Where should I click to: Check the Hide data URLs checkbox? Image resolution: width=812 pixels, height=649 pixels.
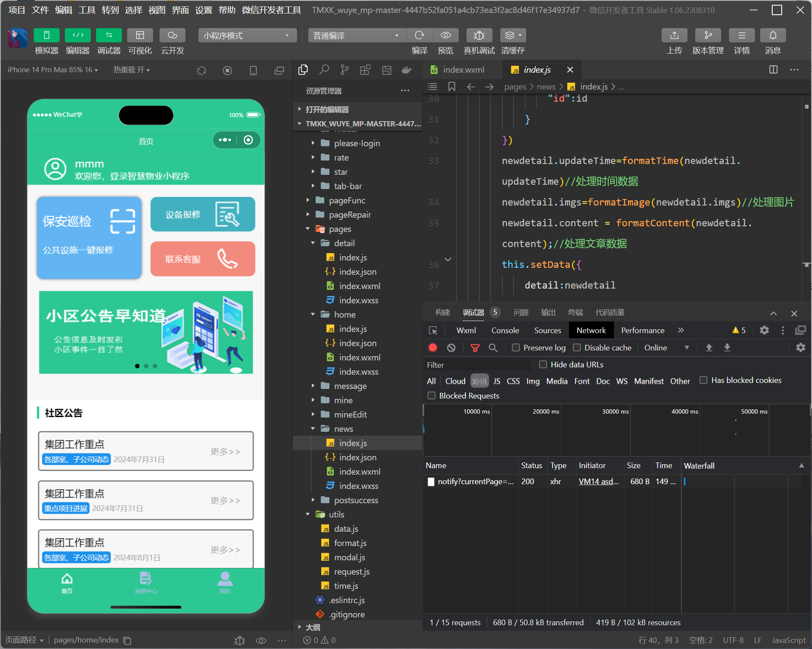pyautogui.click(x=543, y=364)
